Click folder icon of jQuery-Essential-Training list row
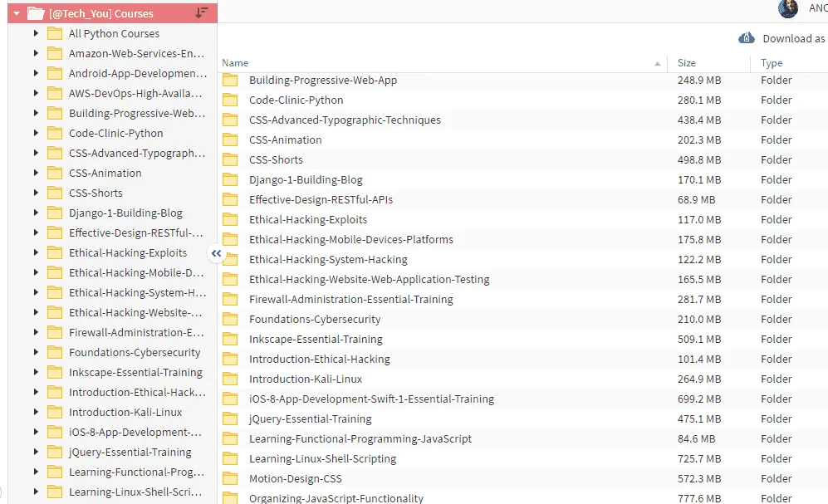The image size is (828, 504). pyautogui.click(x=230, y=419)
